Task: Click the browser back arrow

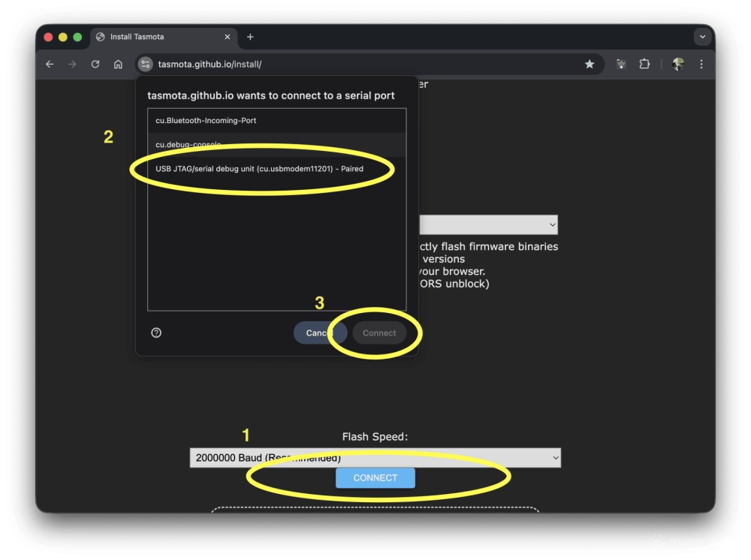Action: pos(50,65)
